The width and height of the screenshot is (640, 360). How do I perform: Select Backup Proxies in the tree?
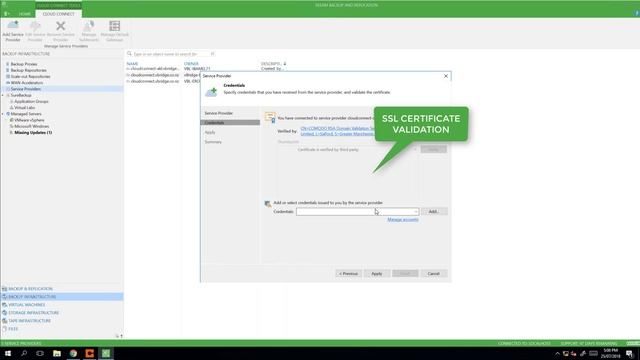(24, 64)
